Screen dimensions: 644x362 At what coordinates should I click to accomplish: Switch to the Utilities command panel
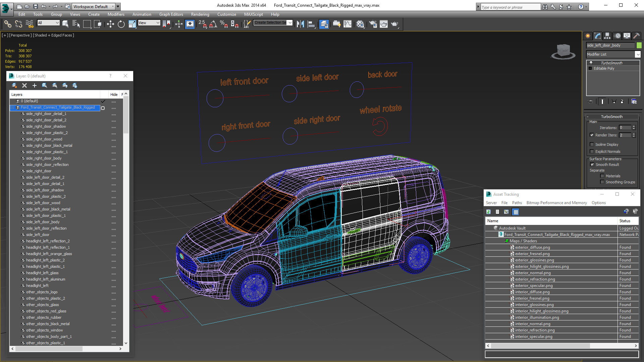pyautogui.click(x=637, y=36)
